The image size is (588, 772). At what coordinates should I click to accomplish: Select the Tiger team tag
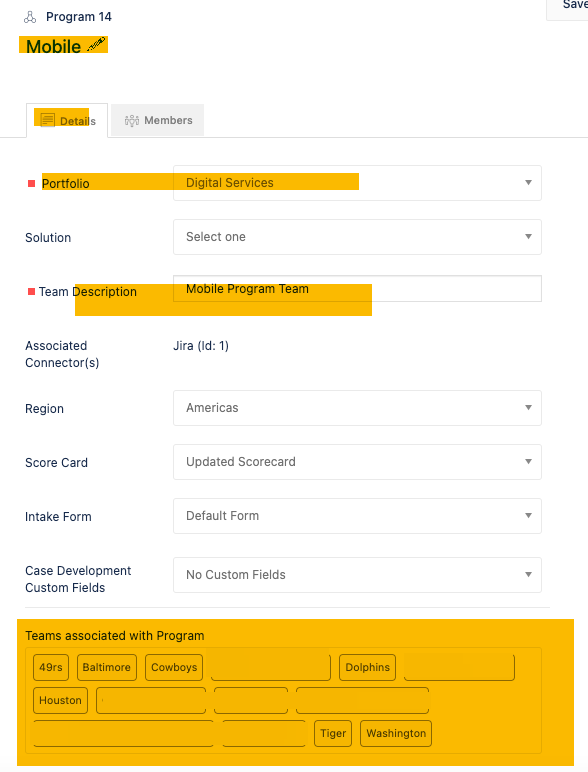click(x=333, y=734)
